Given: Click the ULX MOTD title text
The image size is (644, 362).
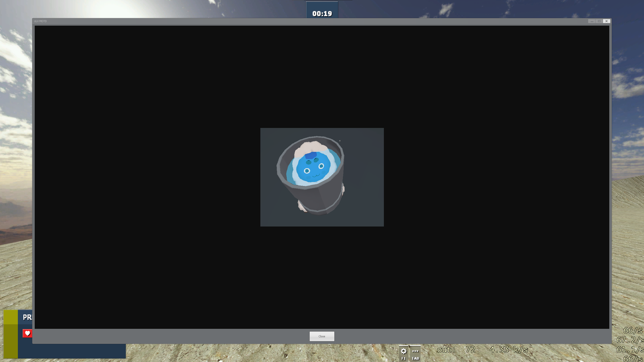Looking at the screenshot, I should [40, 21].
